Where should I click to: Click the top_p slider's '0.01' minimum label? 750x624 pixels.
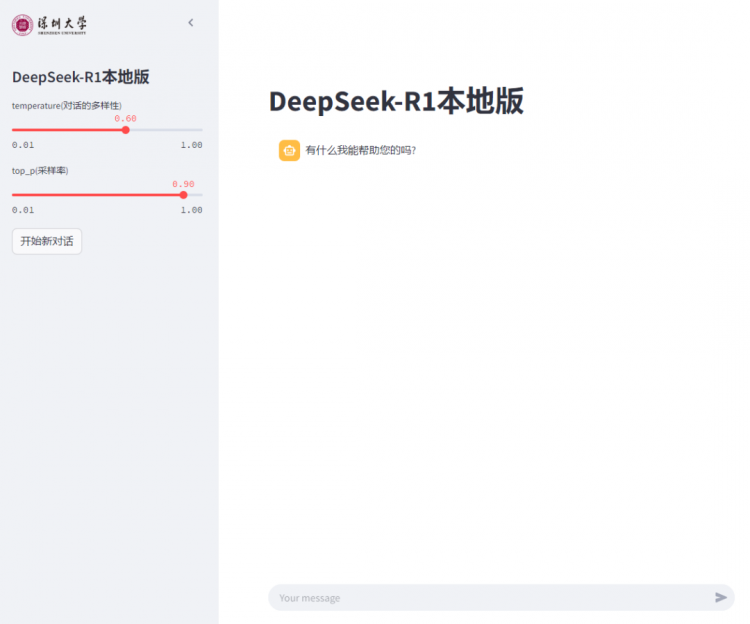(23, 210)
